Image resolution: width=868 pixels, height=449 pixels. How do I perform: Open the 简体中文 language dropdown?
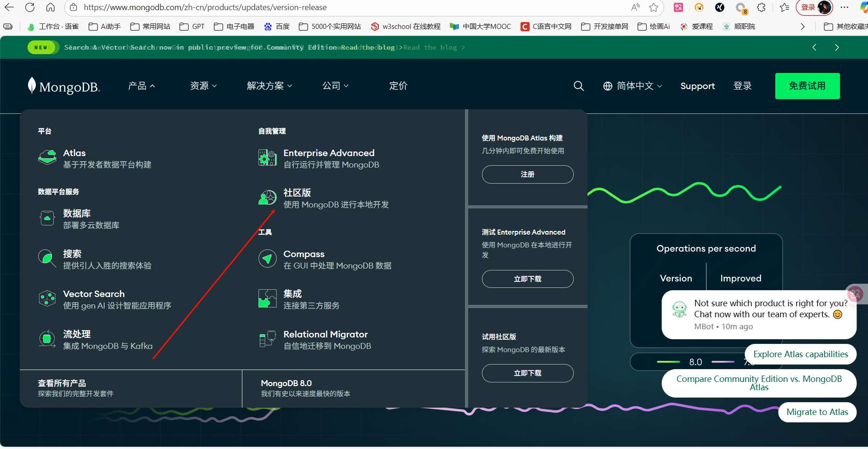coord(633,86)
